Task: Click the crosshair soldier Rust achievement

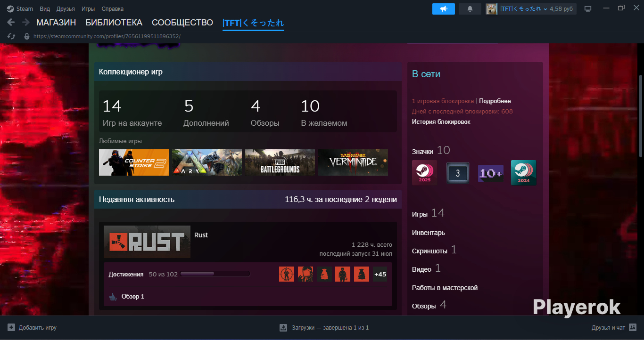Action: 287,274
